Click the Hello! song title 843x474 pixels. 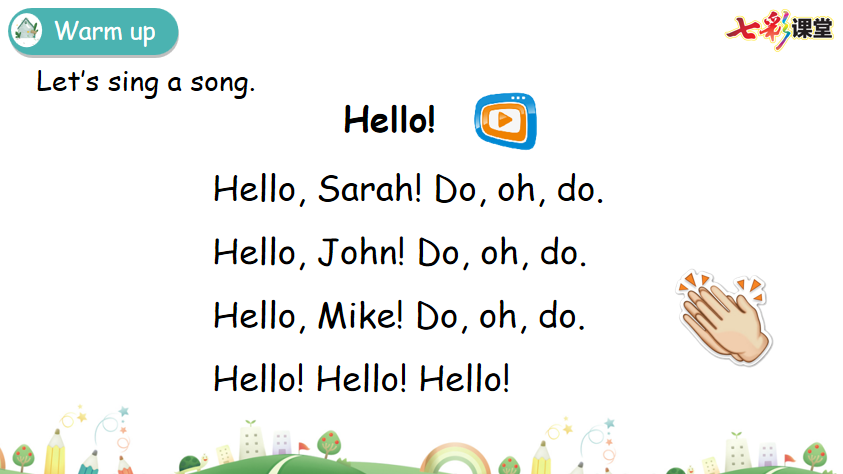pos(389,120)
